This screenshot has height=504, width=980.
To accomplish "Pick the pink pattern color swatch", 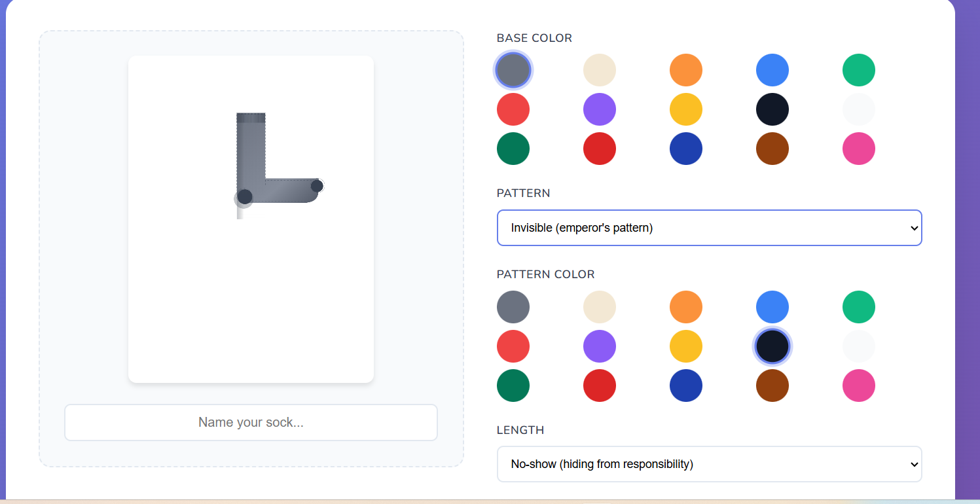I will 859,386.
